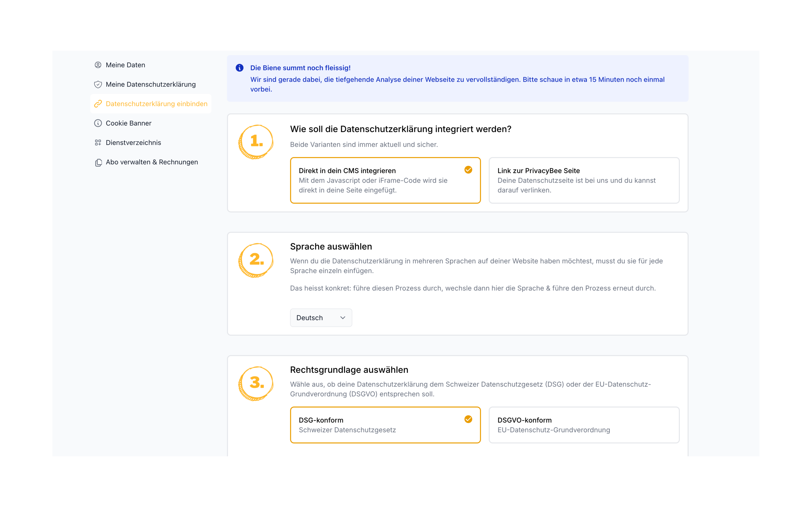Open Cookie Banner menu item
This screenshot has width=812, height=507.
(x=129, y=123)
